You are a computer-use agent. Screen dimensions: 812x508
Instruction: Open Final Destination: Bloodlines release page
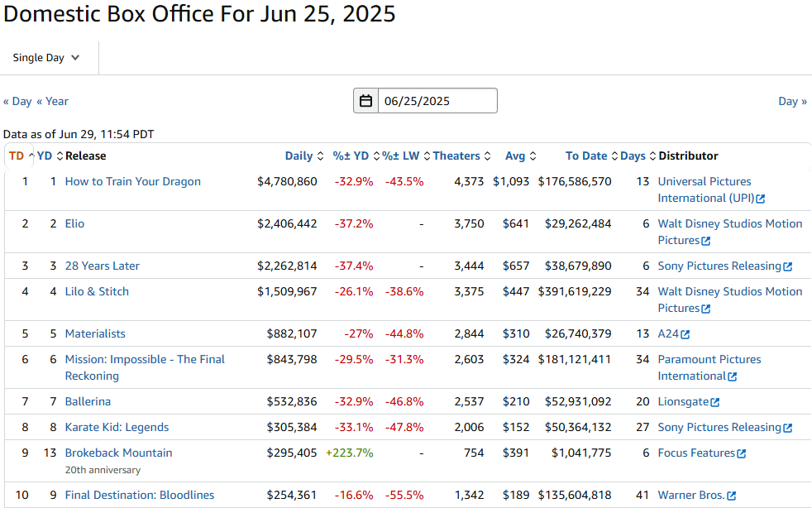[x=139, y=495]
